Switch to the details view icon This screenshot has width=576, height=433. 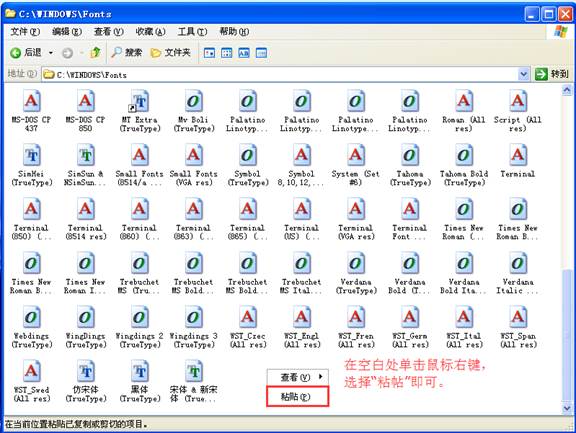click(x=261, y=53)
